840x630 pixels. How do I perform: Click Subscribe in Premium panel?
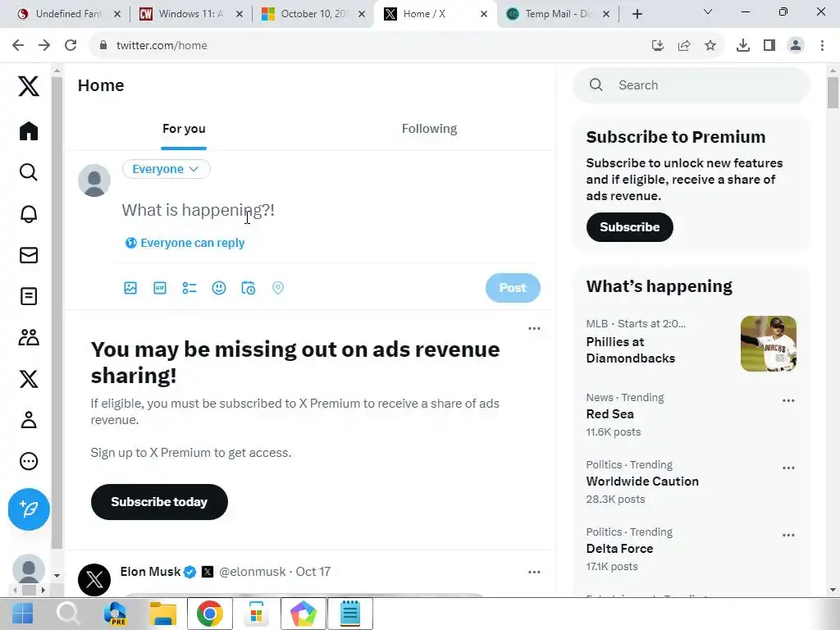coord(629,227)
